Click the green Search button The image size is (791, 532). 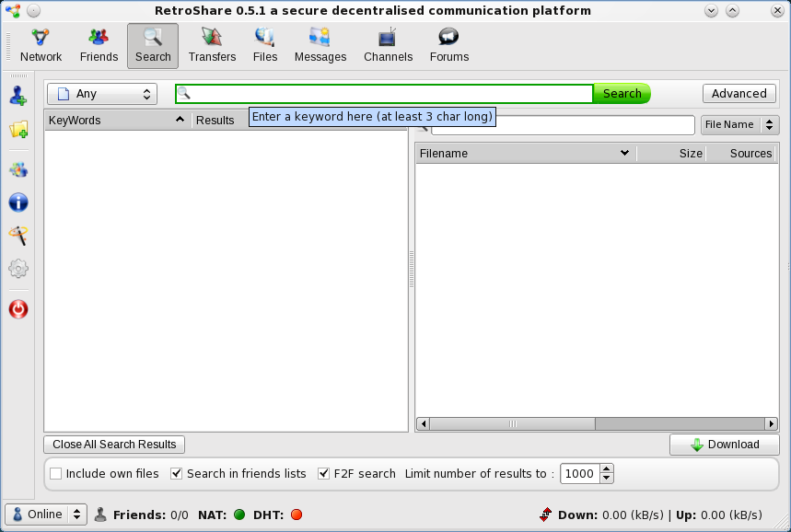pos(622,93)
